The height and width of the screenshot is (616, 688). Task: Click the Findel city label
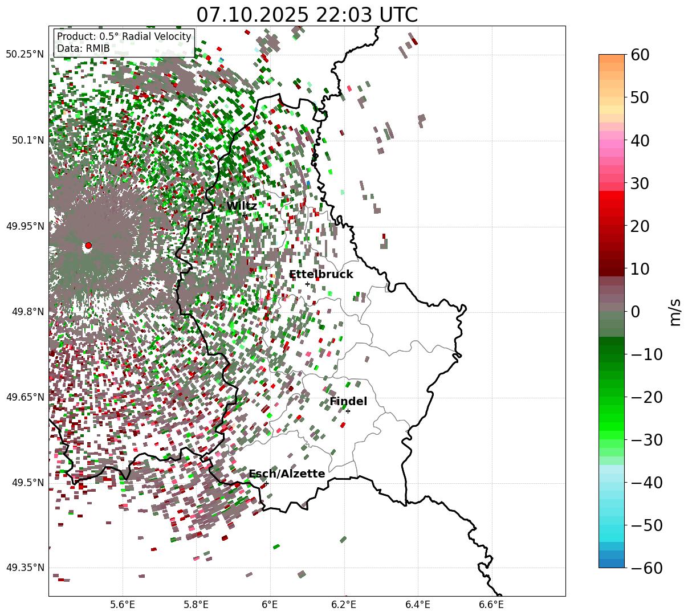348,402
